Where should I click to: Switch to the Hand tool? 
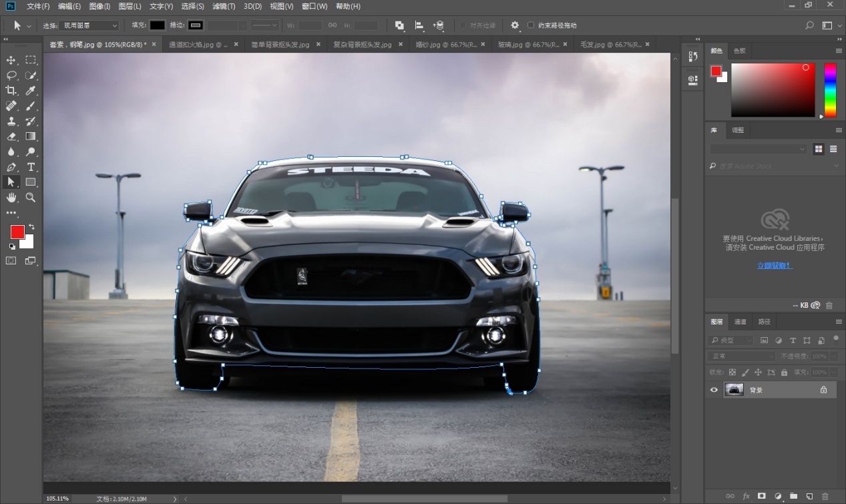[x=11, y=198]
